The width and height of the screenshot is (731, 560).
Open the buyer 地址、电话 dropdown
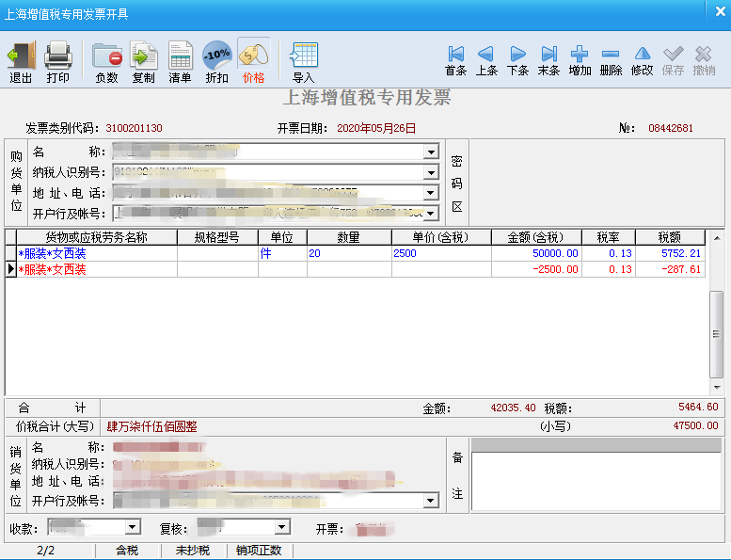click(431, 193)
